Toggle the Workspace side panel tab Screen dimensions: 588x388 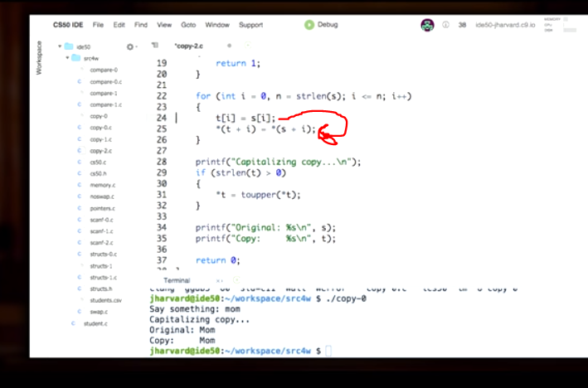(x=39, y=58)
